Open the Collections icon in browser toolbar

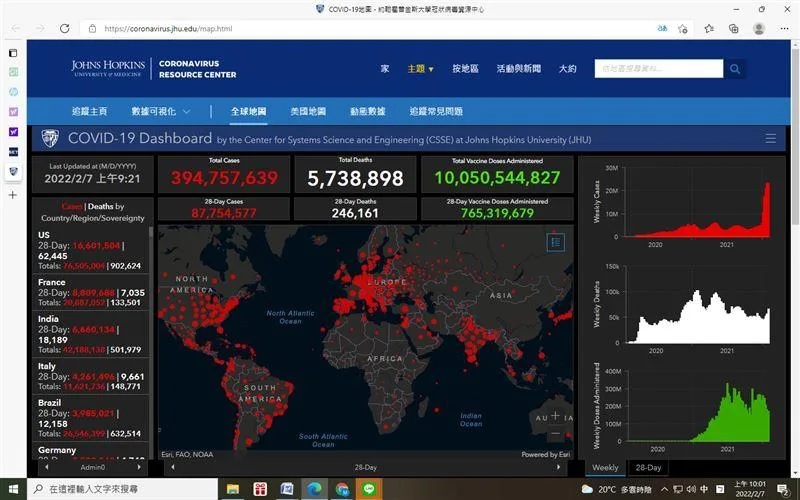pyautogui.click(x=734, y=29)
